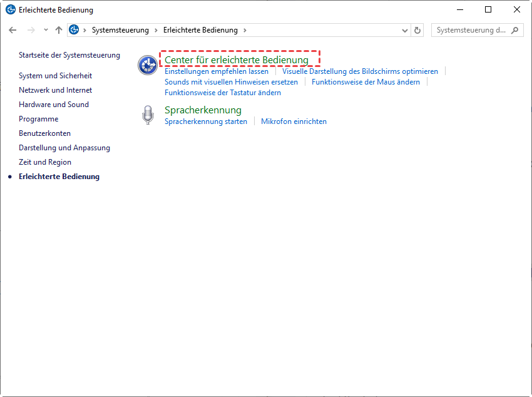Click Einstellungen empfehlen lassen link

coord(217,71)
